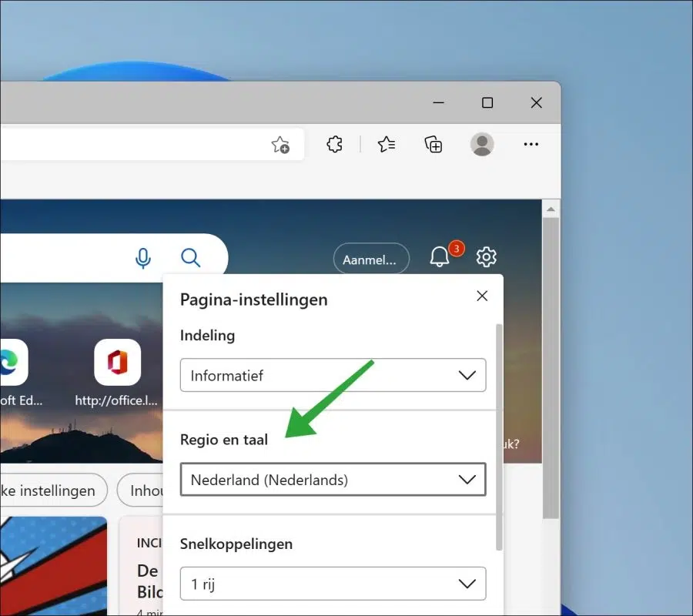Open the Regio en taal dropdown

pos(333,480)
